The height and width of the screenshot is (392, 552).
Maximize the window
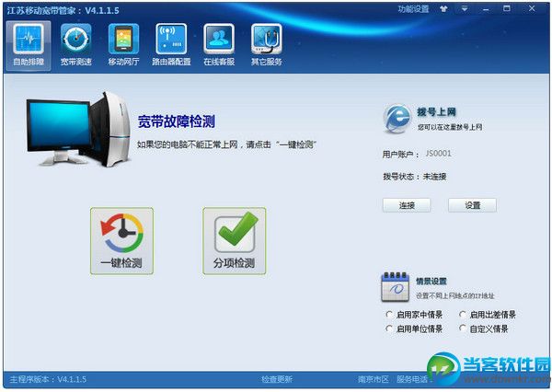coord(507,8)
